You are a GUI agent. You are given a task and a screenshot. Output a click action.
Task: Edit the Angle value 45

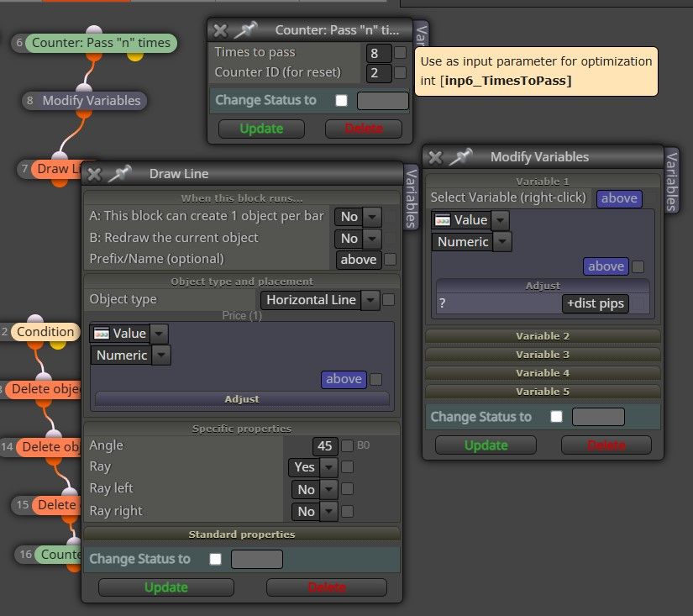coord(325,446)
